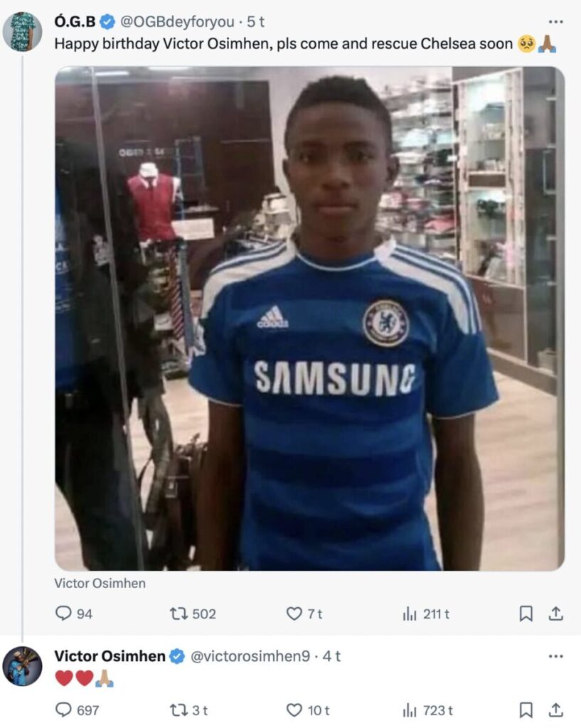Viewport: 581px width, 728px height.
Task: Open more options on Victor Osimhen's reply
Action: tap(556, 656)
